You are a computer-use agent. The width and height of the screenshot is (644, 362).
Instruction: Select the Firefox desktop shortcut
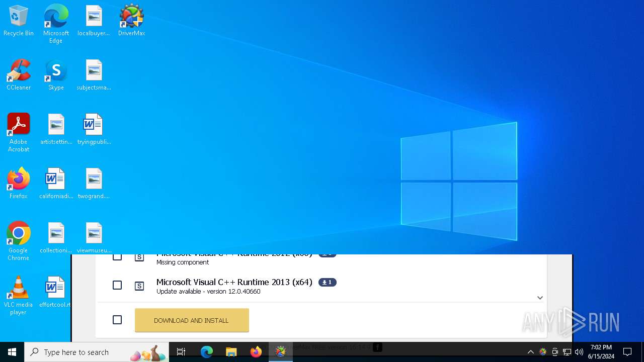(19, 184)
